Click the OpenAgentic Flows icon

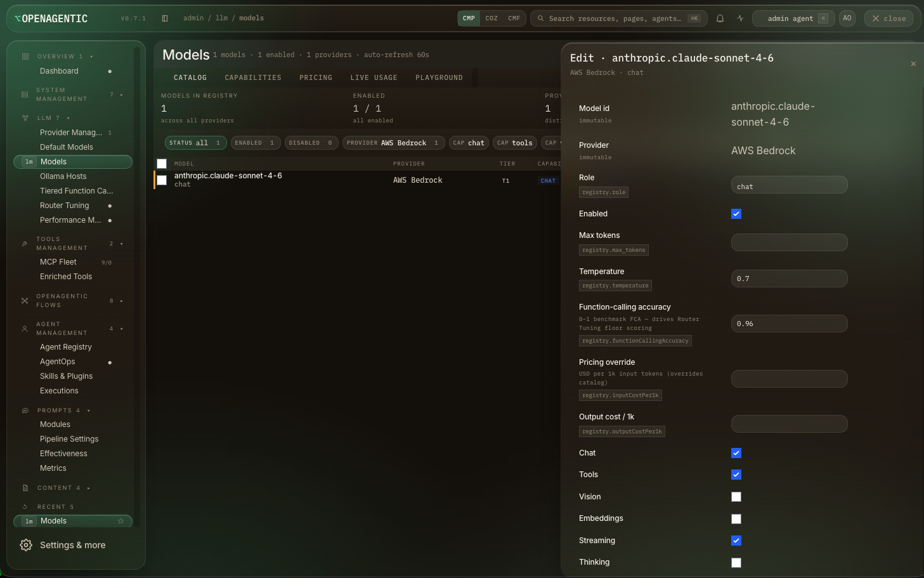pos(25,301)
